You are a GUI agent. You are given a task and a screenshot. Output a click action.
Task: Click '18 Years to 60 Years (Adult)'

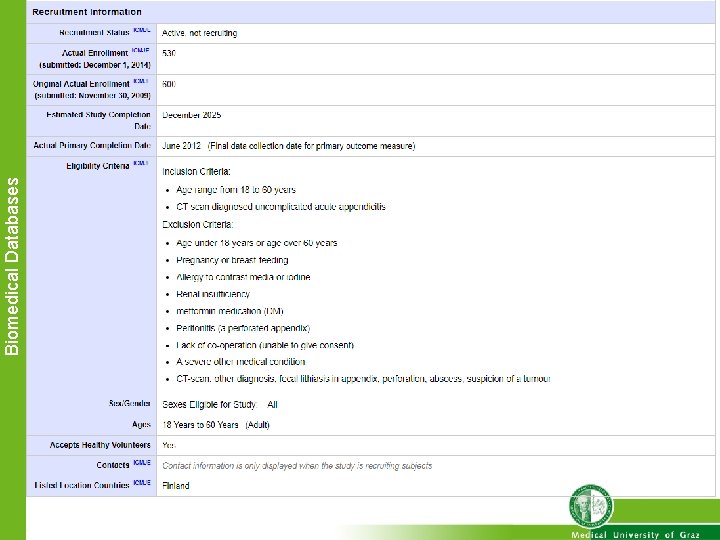[x=216, y=425]
